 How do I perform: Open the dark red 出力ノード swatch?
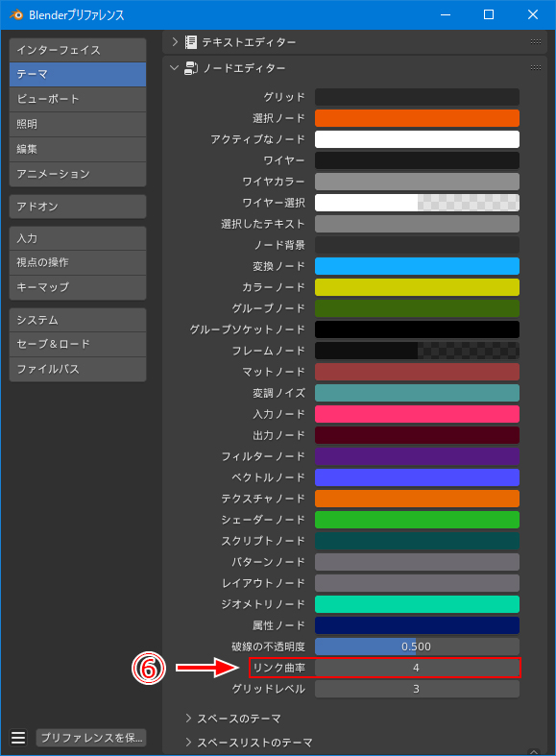(x=418, y=435)
